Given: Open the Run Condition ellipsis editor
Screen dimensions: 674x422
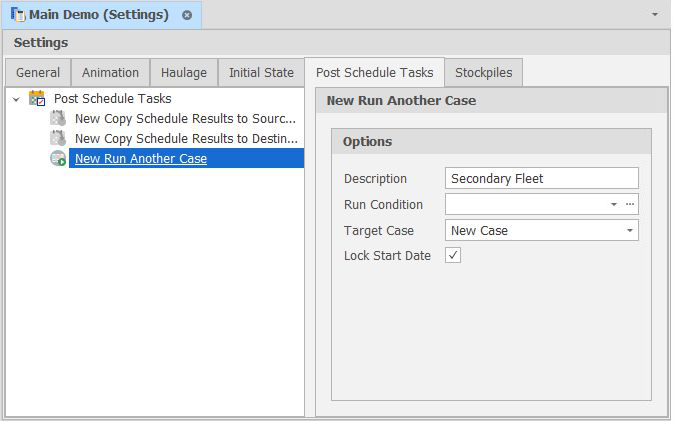Looking at the screenshot, I should (630, 204).
